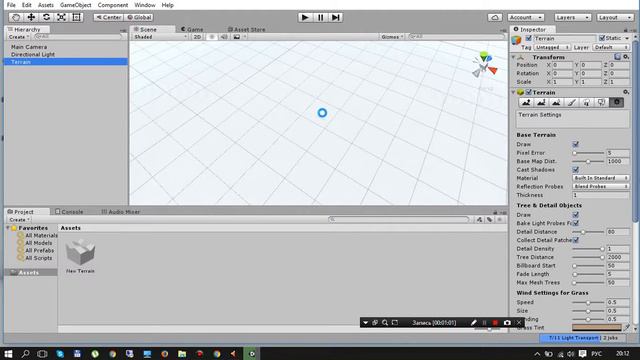640x360 pixels.
Task: Open Static options dropdown arrow
Action: point(627,38)
